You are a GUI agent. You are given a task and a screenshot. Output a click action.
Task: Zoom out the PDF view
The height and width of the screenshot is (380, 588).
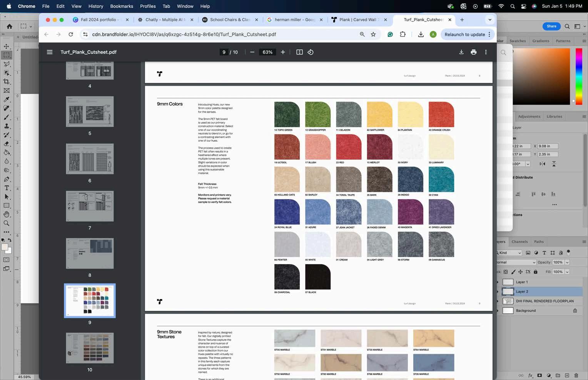tap(252, 52)
